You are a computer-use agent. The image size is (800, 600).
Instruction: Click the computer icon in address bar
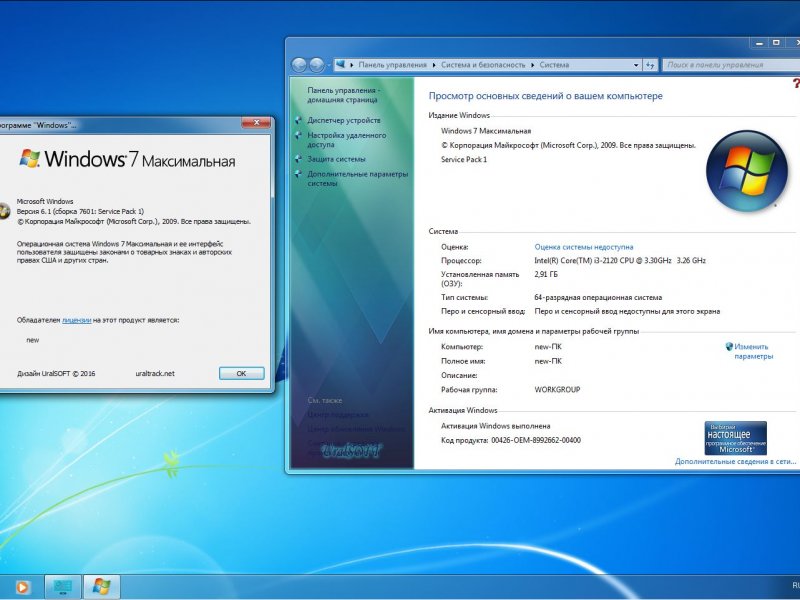pyautogui.click(x=340, y=64)
